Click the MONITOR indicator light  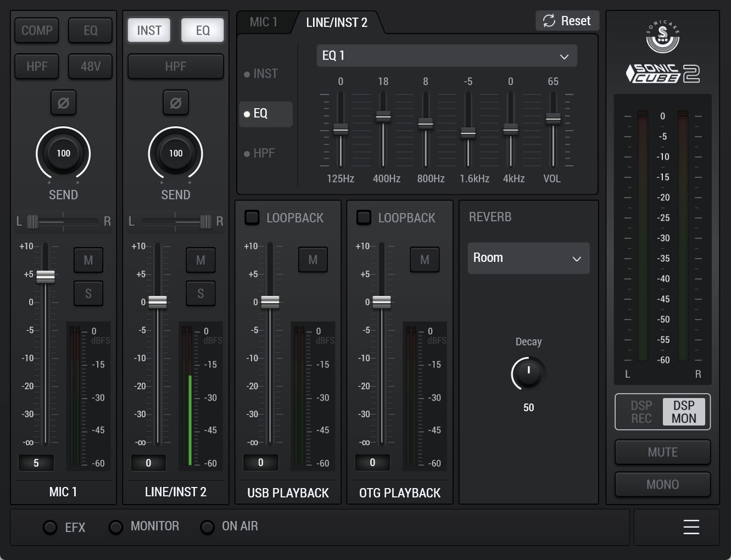click(x=116, y=528)
